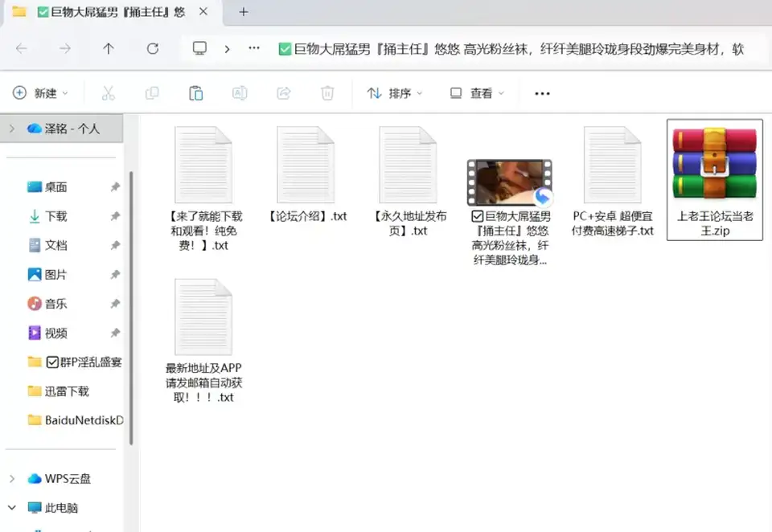Open the 新建 (New) menu
This screenshot has height=532, width=772.
[40, 93]
